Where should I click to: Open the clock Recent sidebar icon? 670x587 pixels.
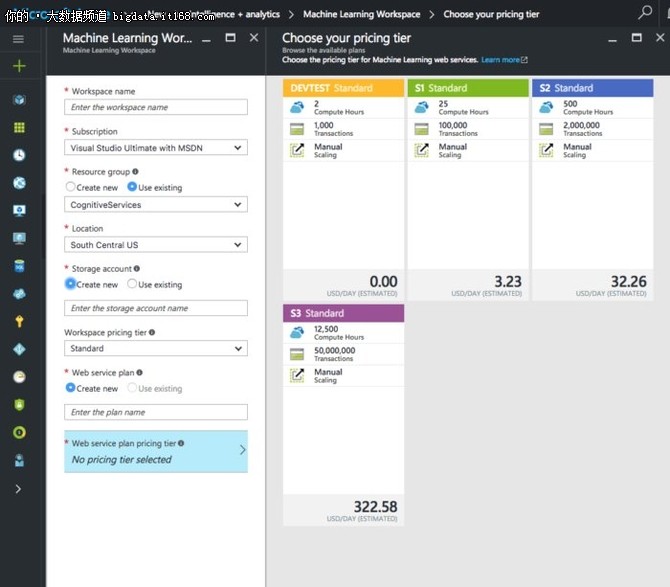pyautogui.click(x=19, y=155)
